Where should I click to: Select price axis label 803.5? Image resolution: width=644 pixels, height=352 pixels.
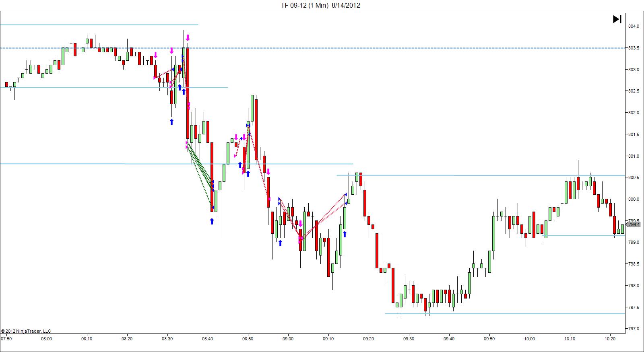[x=634, y=48]
